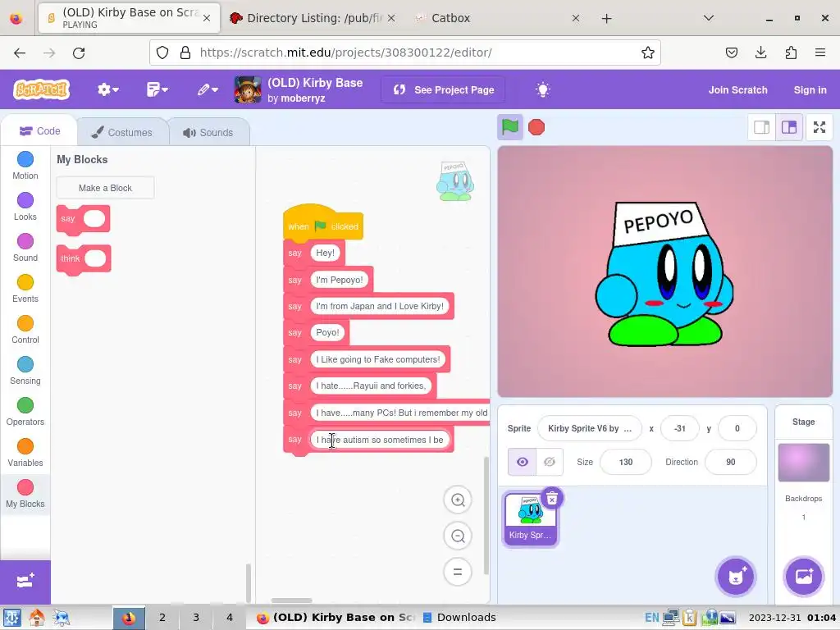Bookmark this page with star icon

[648, 52]
